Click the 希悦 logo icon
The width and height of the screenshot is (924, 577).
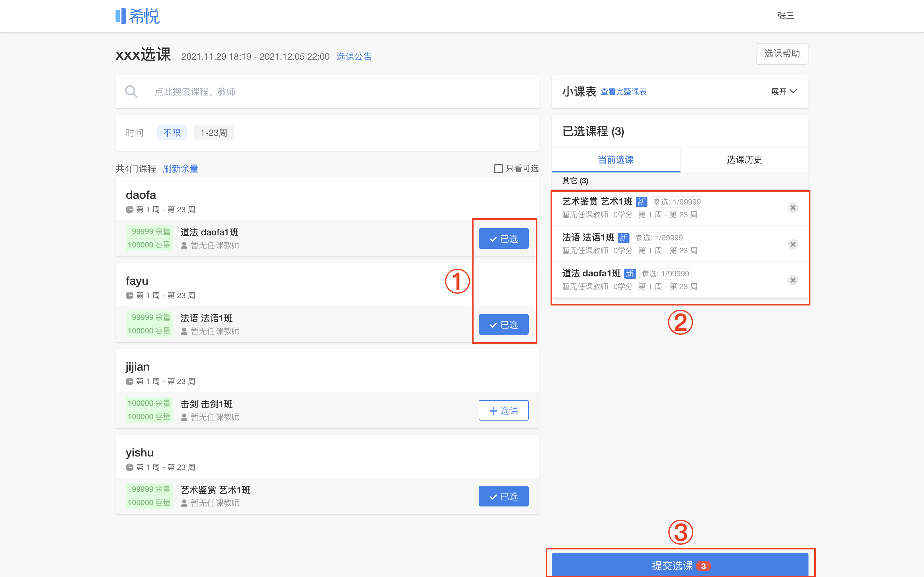point(121,16)
